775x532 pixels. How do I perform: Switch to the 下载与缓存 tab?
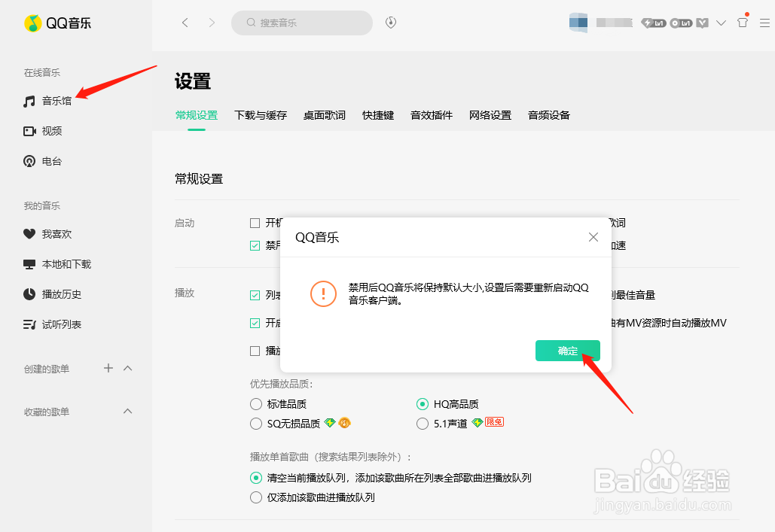pos(261,116)
